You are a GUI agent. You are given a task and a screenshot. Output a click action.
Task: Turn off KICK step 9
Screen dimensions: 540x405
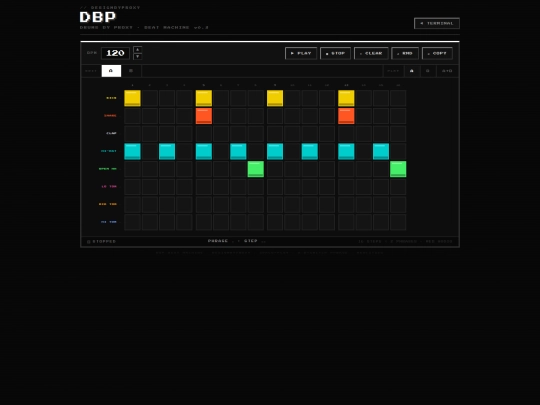[275, 98]
